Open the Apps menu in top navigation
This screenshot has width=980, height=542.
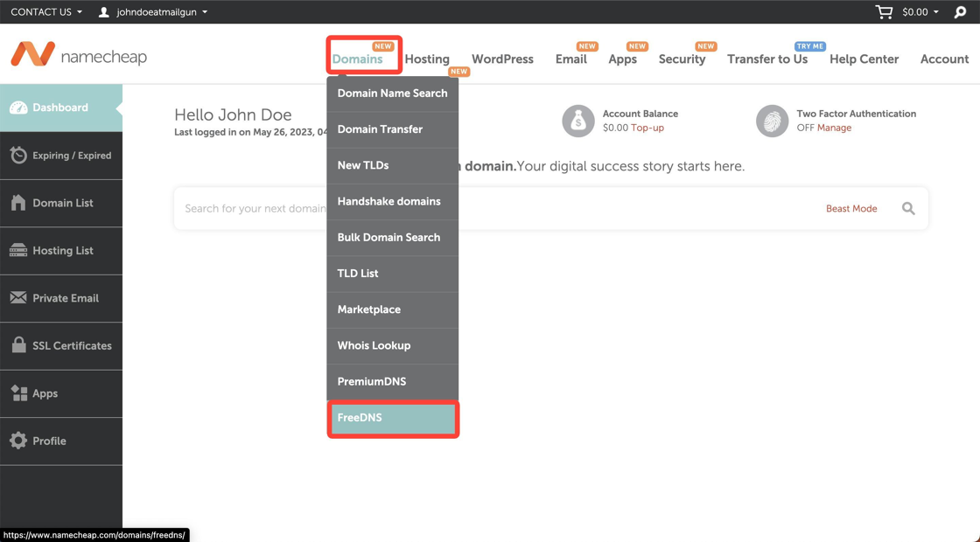pos(622,59)
